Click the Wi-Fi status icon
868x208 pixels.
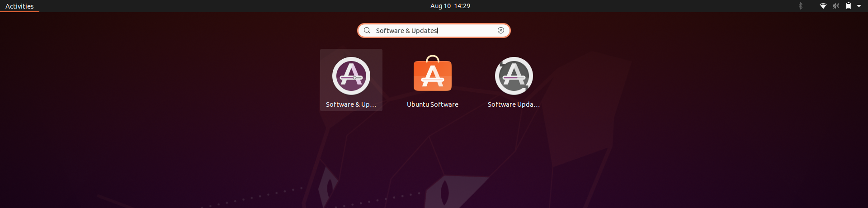click(x=823, y=6)
